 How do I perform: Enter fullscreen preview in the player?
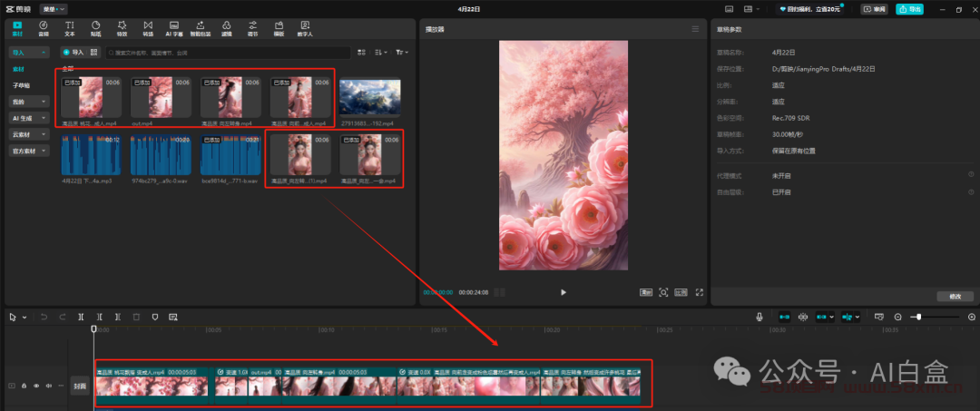point(699,292)
